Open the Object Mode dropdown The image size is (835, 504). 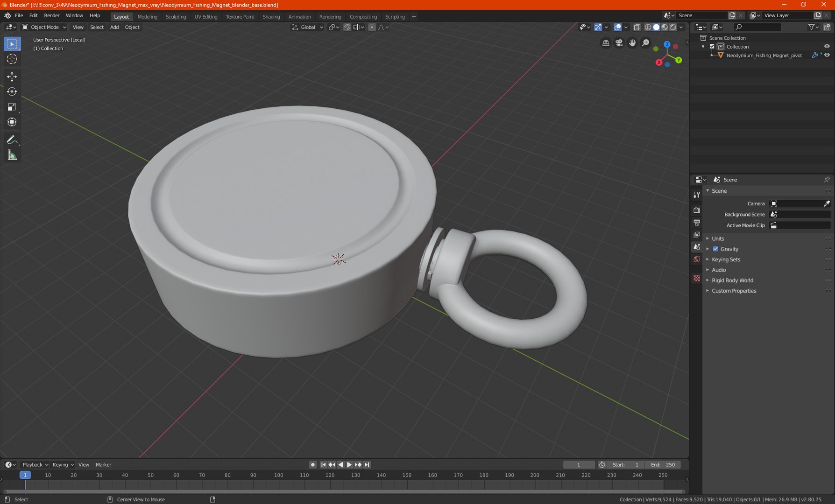tap(44, 27)
